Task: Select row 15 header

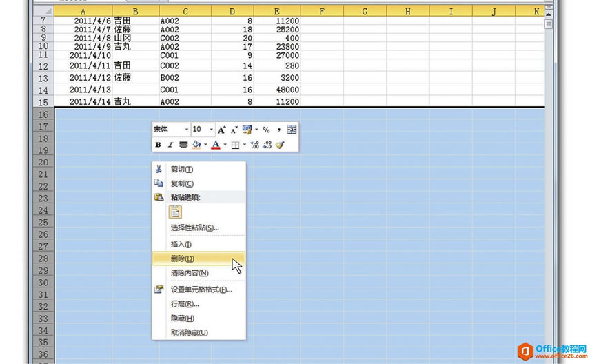Action: tap(43, 101)
